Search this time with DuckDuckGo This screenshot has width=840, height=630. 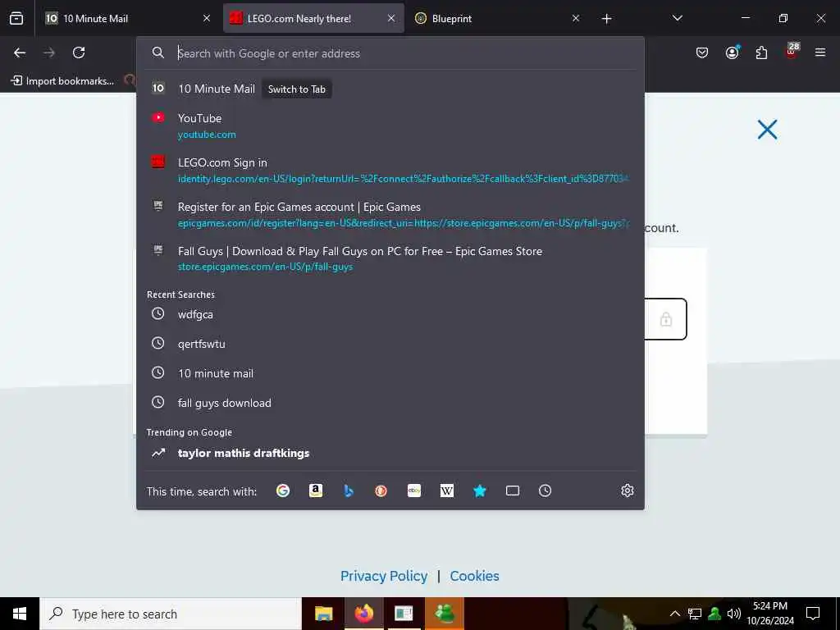tap(381, 491)
